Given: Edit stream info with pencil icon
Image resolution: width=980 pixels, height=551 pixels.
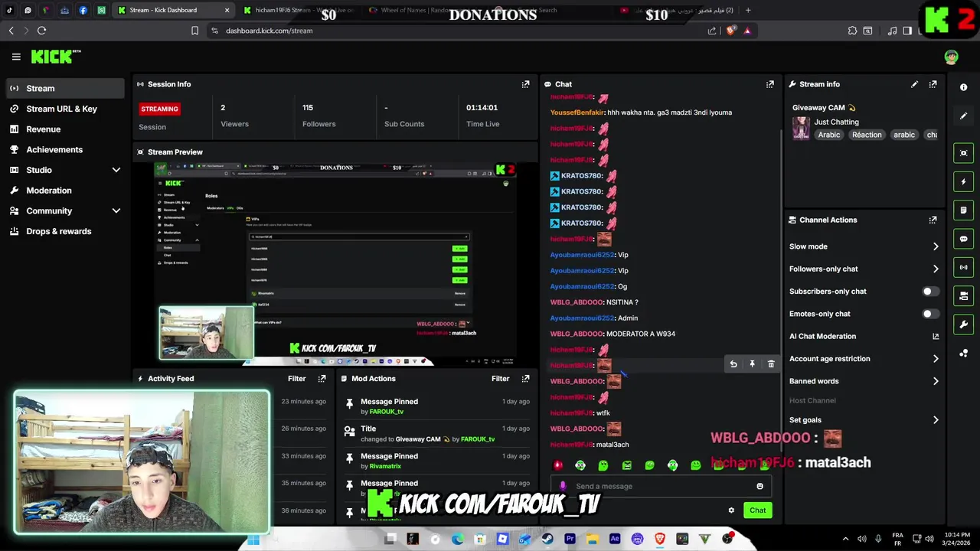Looking at the screenshot, I should pos(914,84).
